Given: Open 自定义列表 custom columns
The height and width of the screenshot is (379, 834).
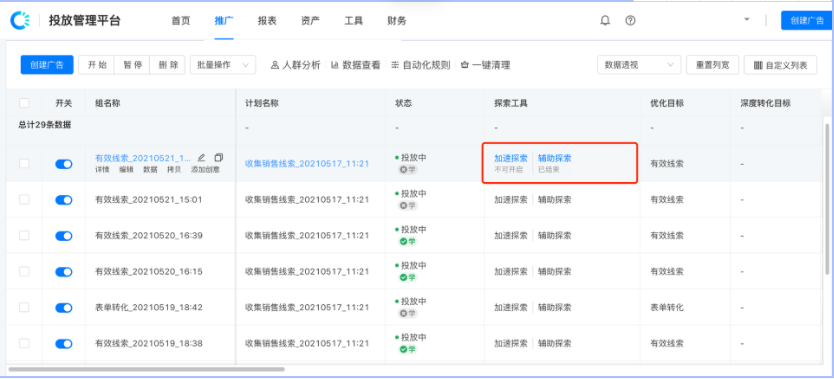Looking at the screenshot, I should pos(780,65).
